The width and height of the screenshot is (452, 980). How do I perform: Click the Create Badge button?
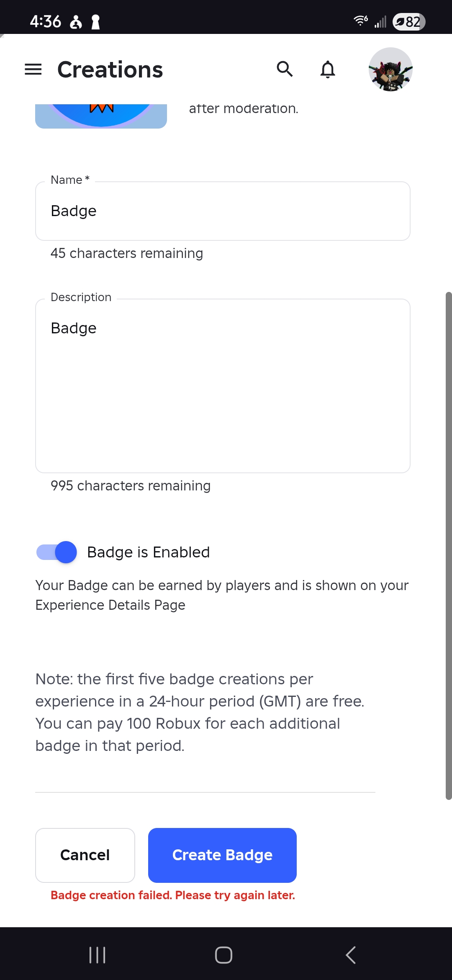pos(222,855)
